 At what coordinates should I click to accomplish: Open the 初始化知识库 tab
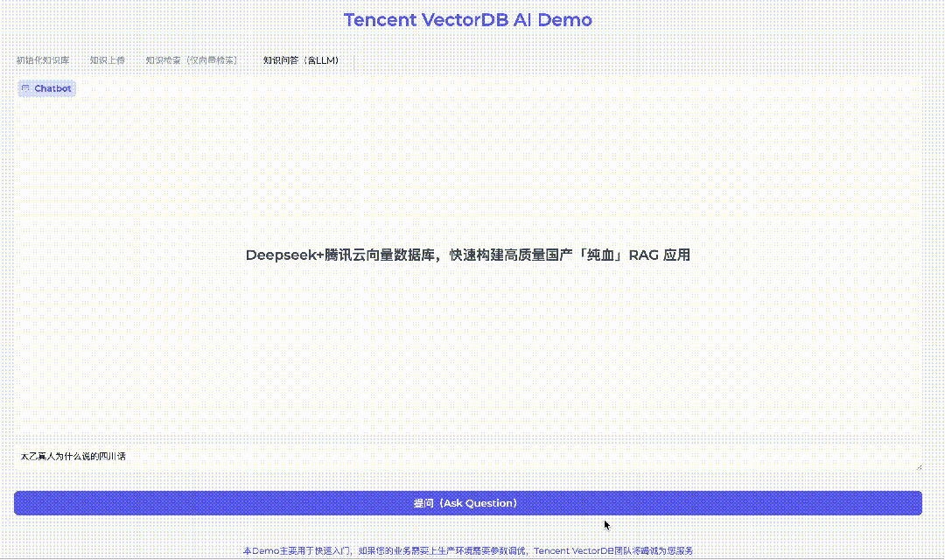[43, 60]
